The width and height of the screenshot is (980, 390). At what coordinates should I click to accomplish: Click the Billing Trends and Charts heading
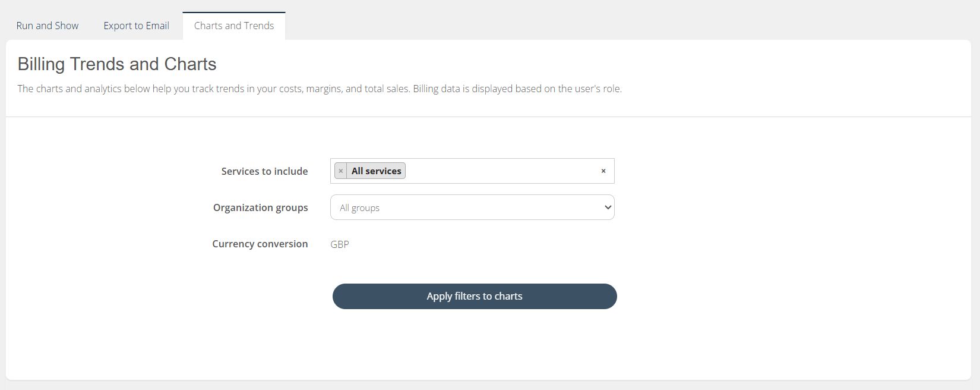coord(117,64)
